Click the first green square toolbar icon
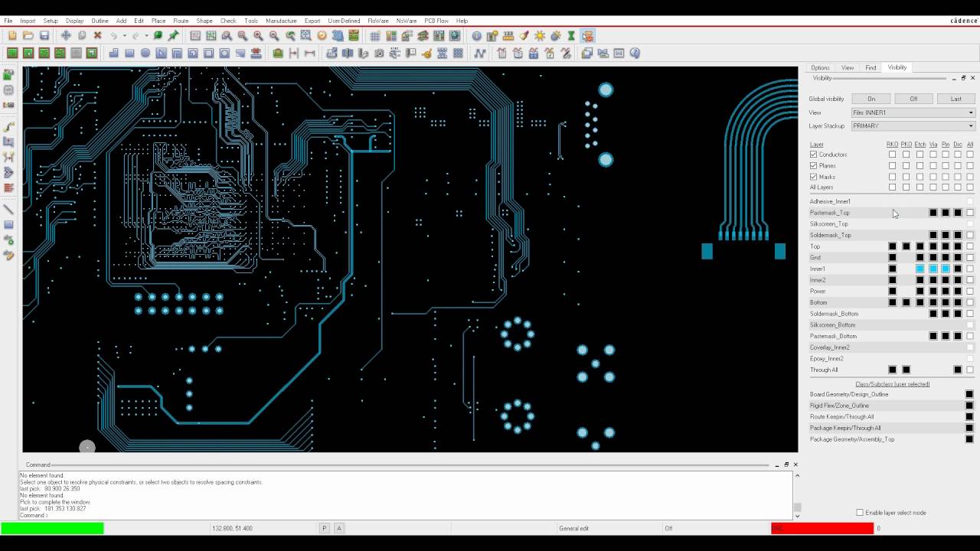980x551 pixels. (x=12, y=53)
